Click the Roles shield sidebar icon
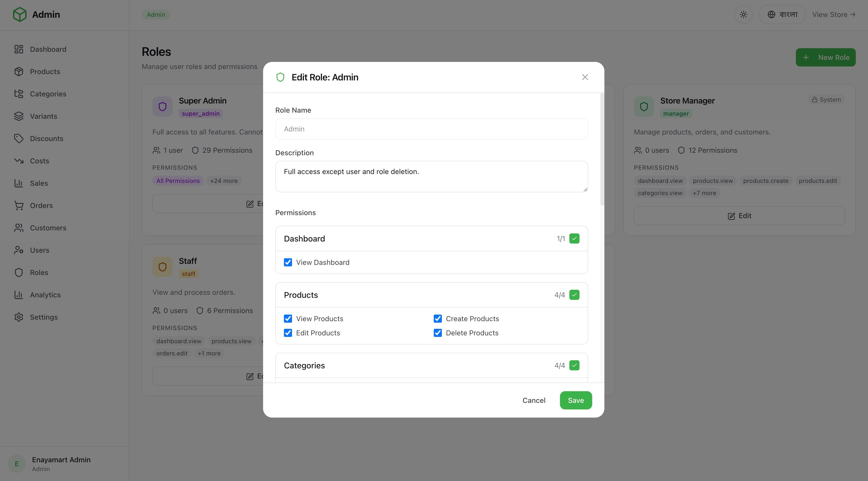This screenshot has height=481, width=868. (19, 272)
